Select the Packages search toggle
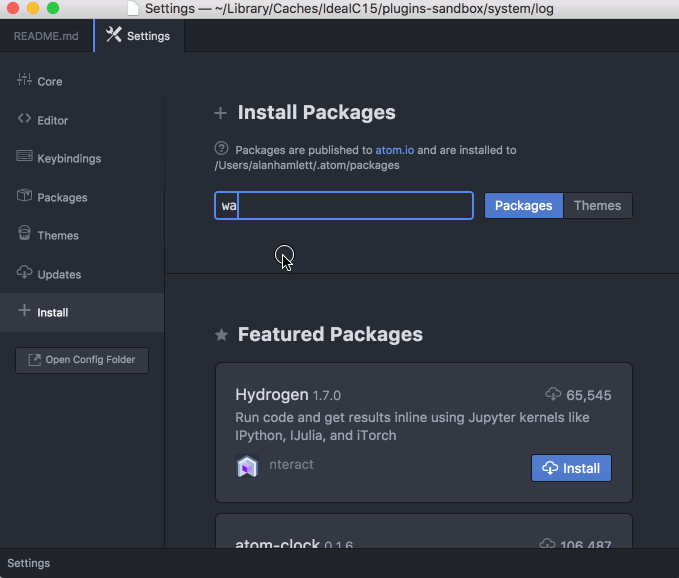This screenshot has height=578, width=679. pos(524,206)
